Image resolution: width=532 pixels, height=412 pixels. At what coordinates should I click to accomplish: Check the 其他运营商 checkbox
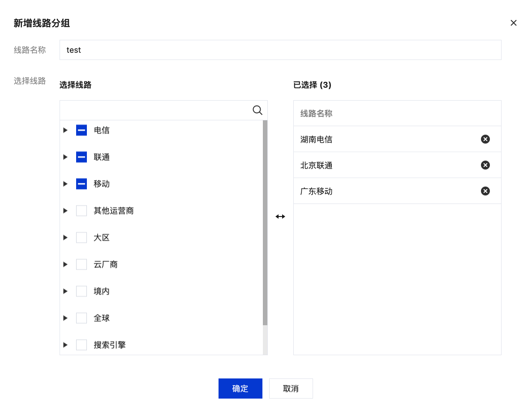click(x=82, y=211)
